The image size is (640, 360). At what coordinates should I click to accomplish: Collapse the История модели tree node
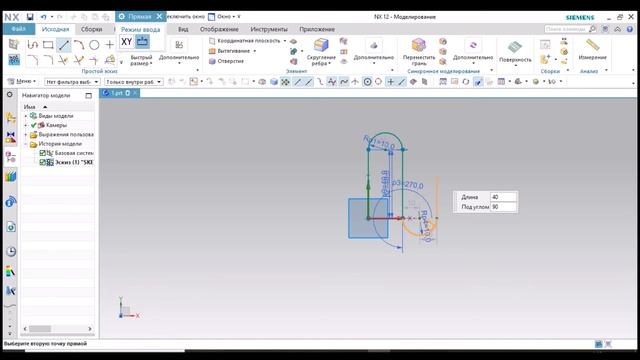pos(26,144)
